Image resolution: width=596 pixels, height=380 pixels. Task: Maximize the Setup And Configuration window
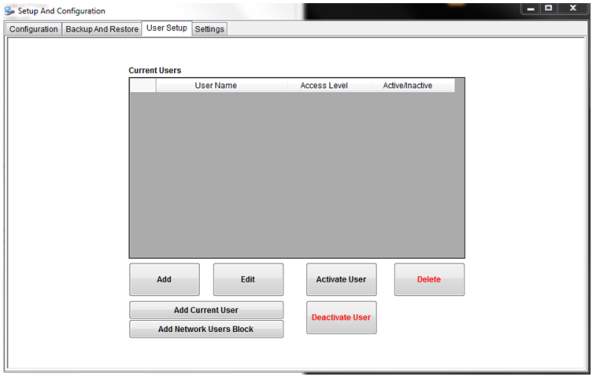pyautogui.click(x=548, y=8)
